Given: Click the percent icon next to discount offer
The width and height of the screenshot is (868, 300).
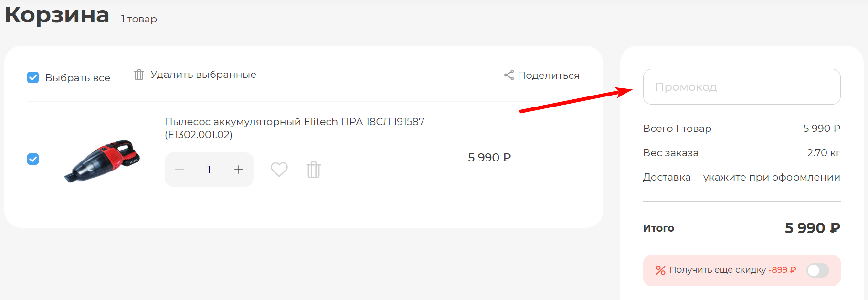Looking at the screenshot, I should click(660, 270).
